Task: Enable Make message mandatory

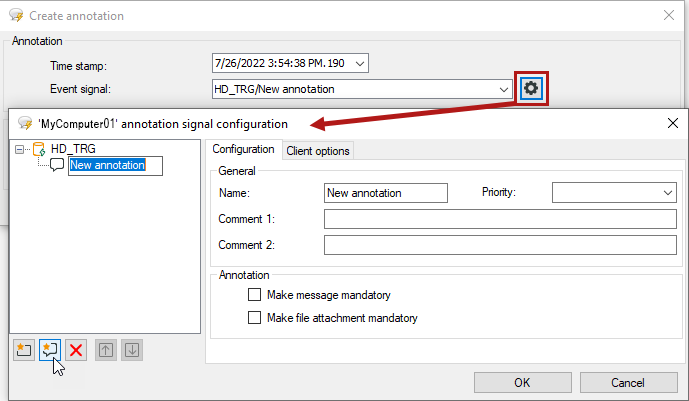Action: (x=254, y=295)
